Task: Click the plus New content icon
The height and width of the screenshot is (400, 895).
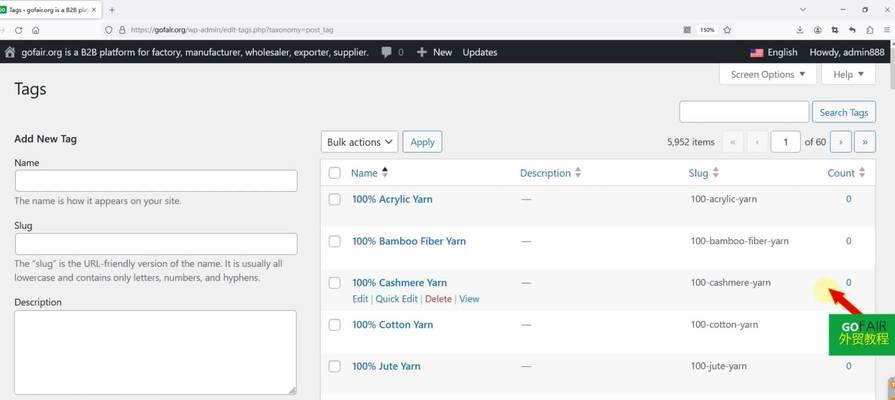Action: (x=422, y=52)
